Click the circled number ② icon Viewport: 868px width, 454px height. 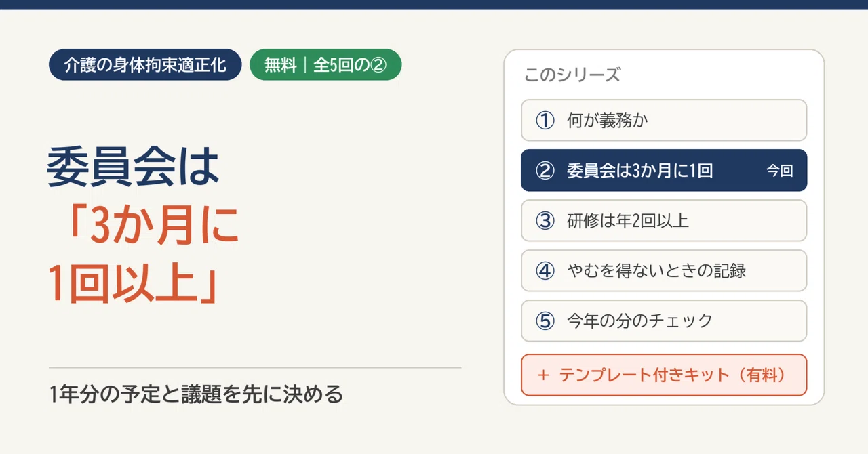point(545,171)
